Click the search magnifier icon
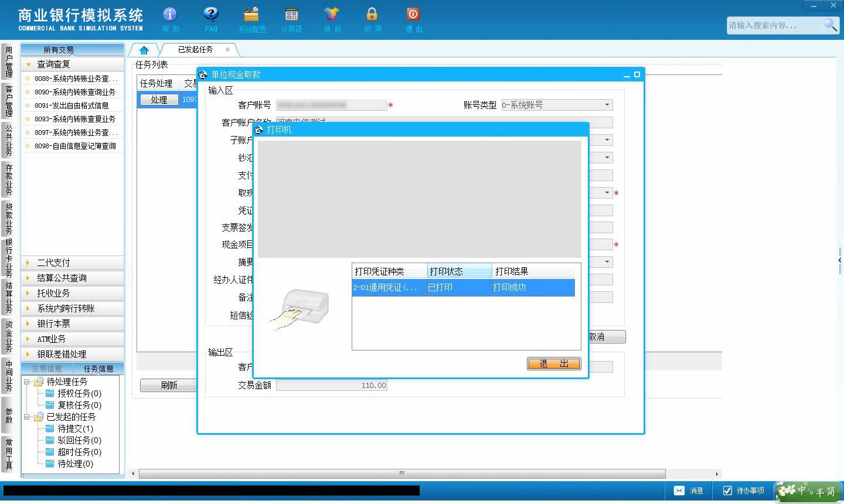 click(x=831, y=25)
